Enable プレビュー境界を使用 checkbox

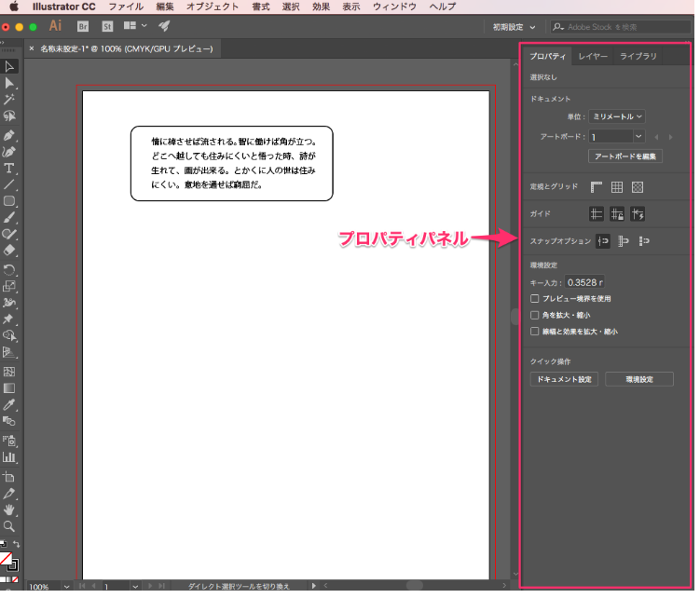point(534,298)
